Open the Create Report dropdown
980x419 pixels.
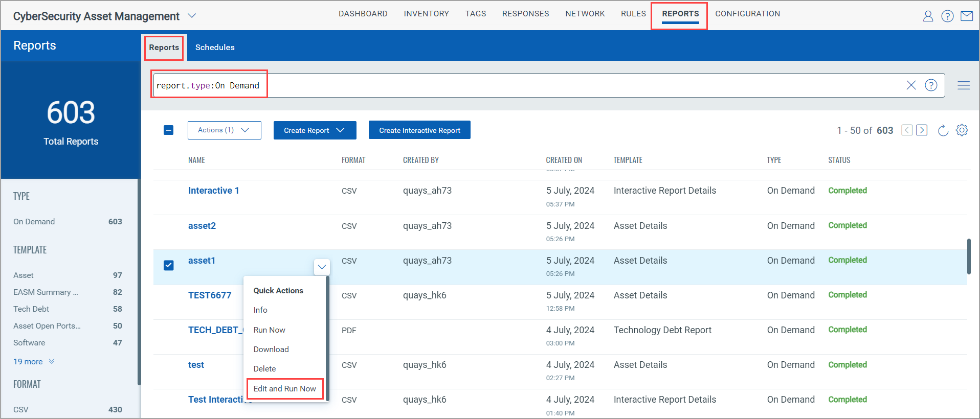315,130
